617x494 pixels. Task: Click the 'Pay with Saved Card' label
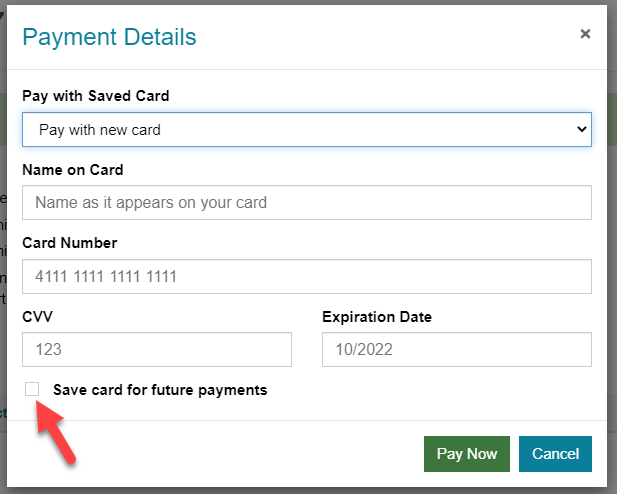tap(96, 96)
